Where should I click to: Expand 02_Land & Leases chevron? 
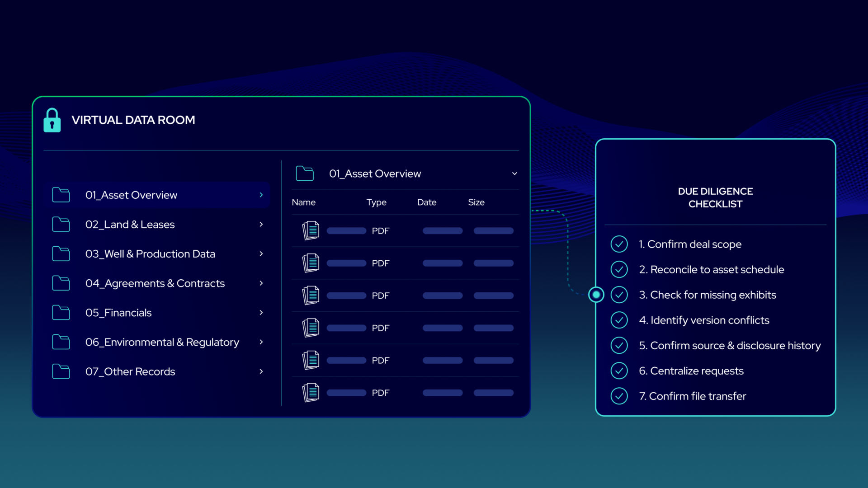(x=261, y=224)
